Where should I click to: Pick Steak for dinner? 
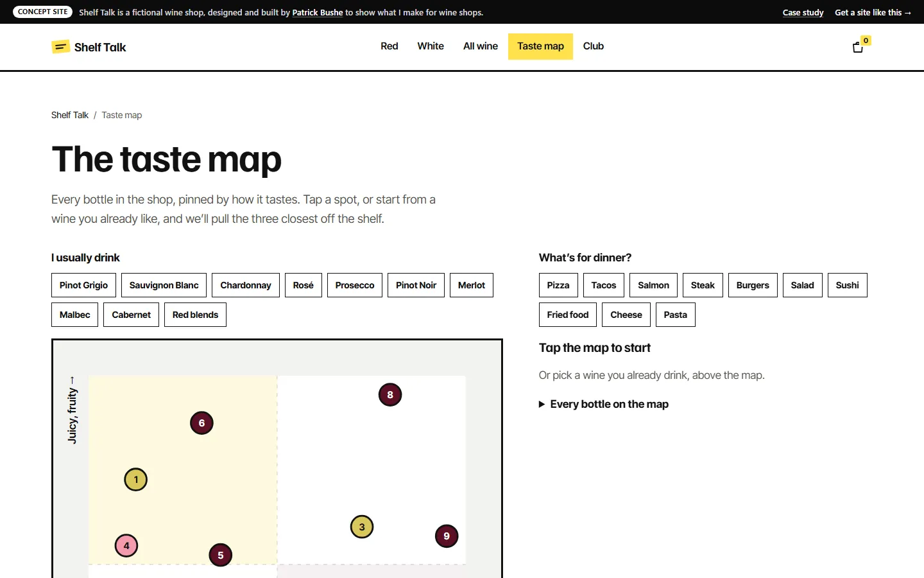[x=703, y=285]
